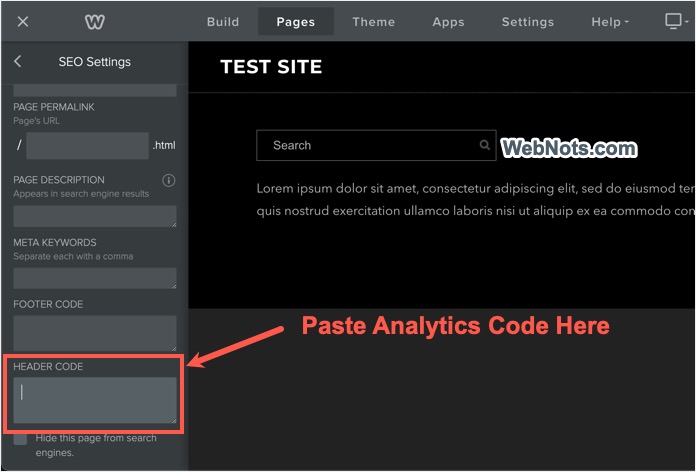Click the Page Description info icon
This screenshot has height=472, width=696.
click(168, 180)
